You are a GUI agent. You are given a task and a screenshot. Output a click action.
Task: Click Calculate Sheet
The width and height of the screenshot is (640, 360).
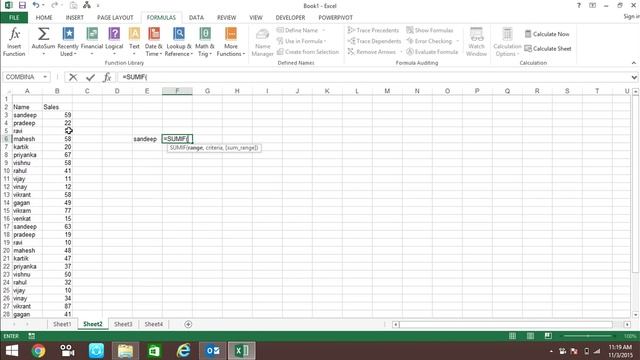[x=548, y=49]
